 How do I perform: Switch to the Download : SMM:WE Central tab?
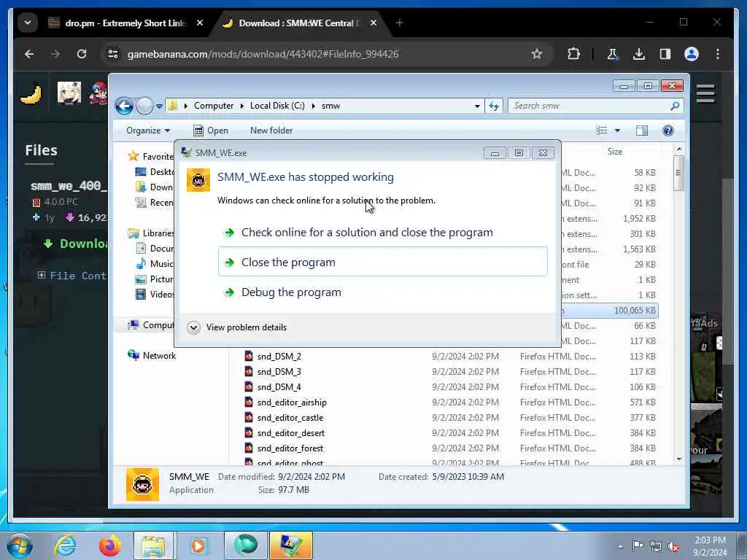[300, 23]
